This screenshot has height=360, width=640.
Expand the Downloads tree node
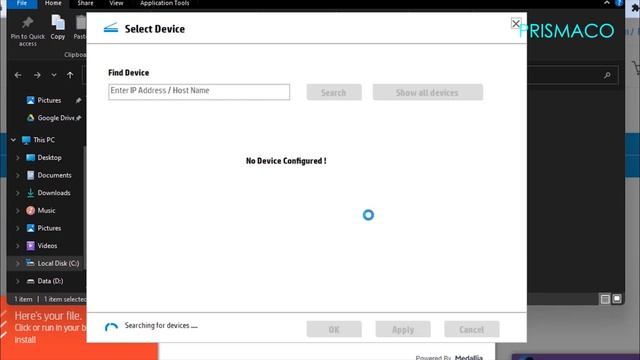[x=18, y=193]
